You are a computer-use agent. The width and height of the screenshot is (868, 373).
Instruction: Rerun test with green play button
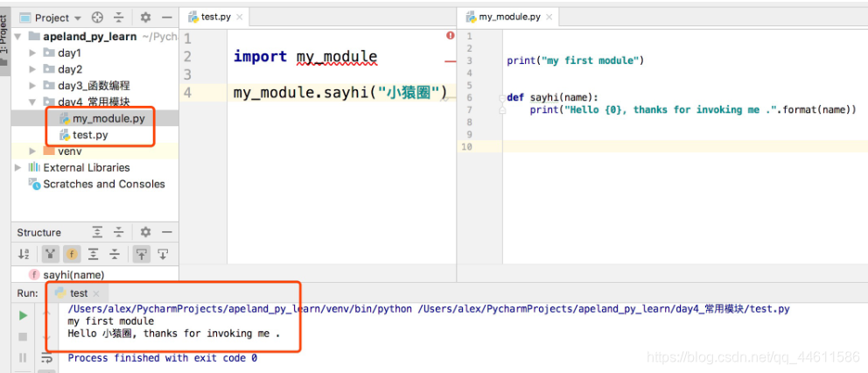tap(23, 315)
